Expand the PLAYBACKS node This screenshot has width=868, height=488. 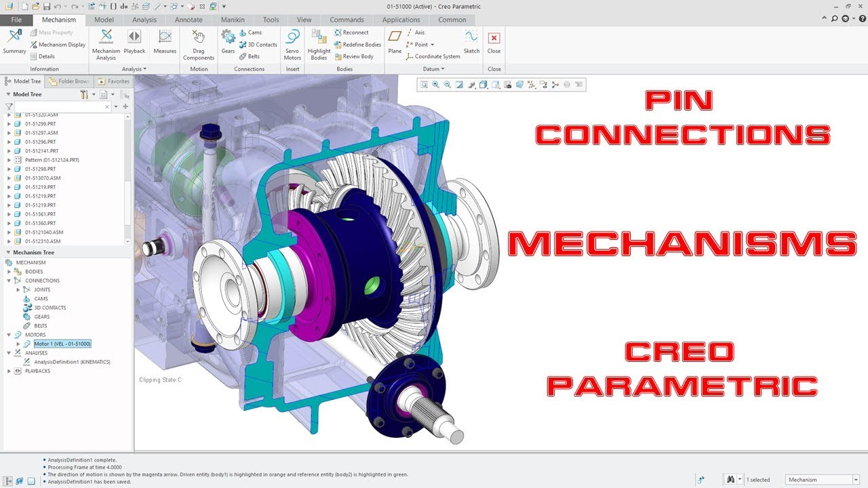click(9, 371)
